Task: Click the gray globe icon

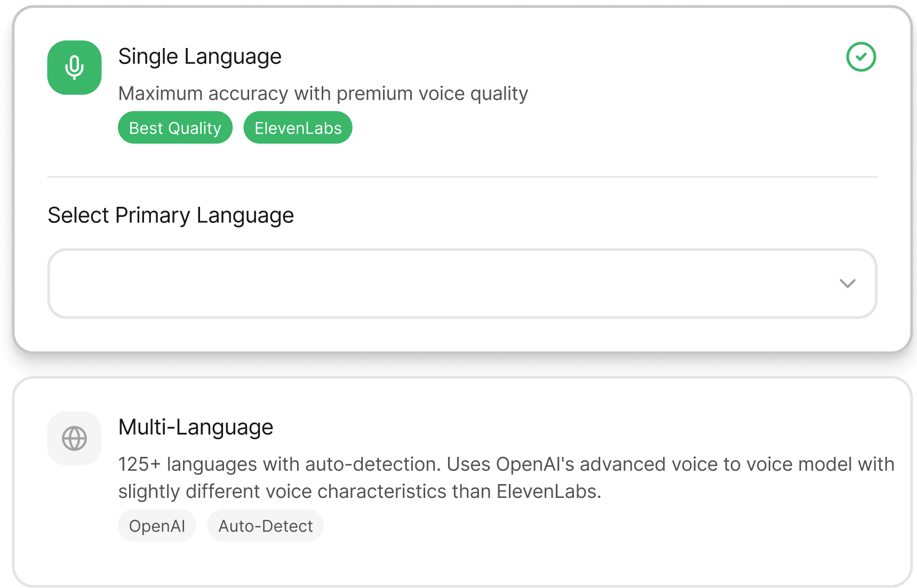Action: click(74, 439)
